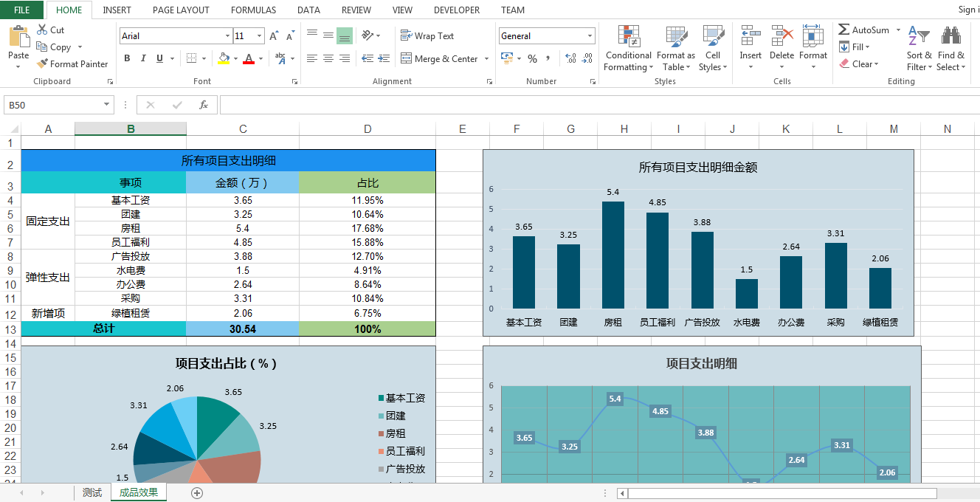Click the Copy icon
This screenshot has height=502, width=980.
point(42,47)
